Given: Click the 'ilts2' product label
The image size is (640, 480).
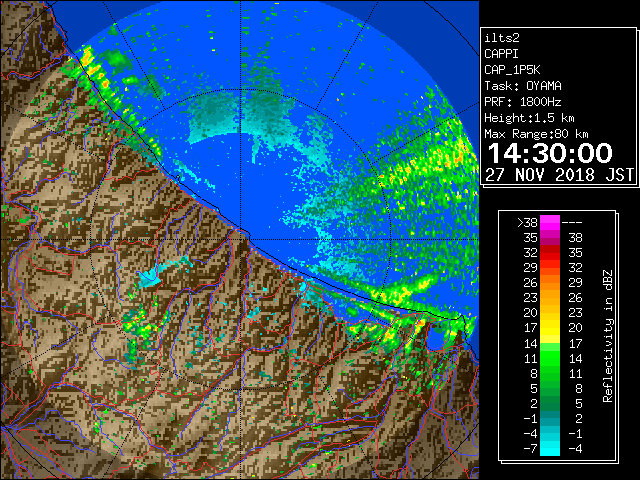Looking at the screenshot, I should (502, 38).
